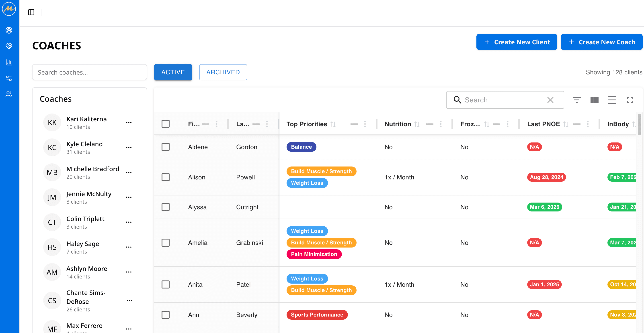The width and height of the screenshot is (644, 333).
Task: Select Anita Patel row checkbox
Action: [x=166, y=284]
